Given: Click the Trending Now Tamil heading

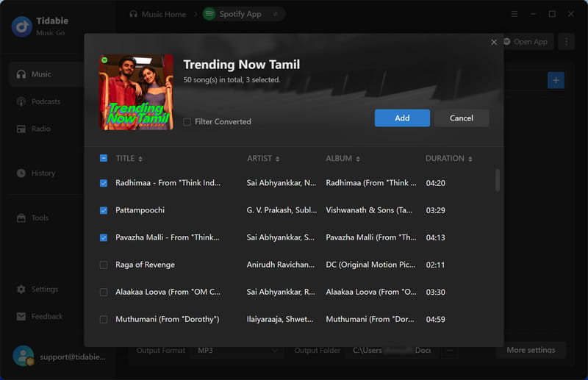Looking at the screenshot, I should point(242,65).
